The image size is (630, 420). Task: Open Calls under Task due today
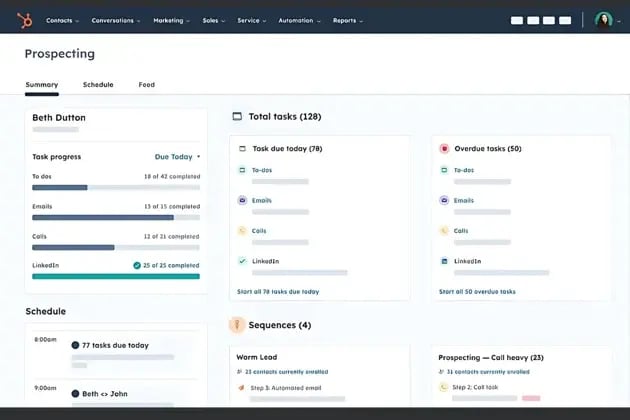pos(259,231)
